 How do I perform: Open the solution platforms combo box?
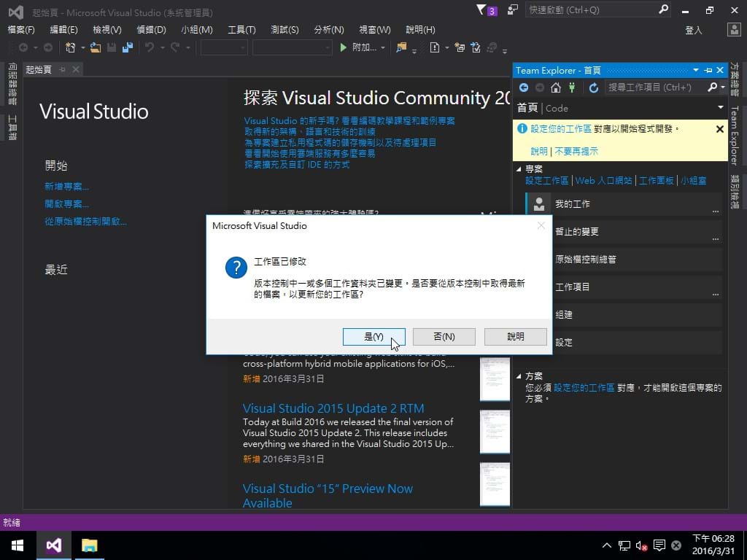coord(292,47)
